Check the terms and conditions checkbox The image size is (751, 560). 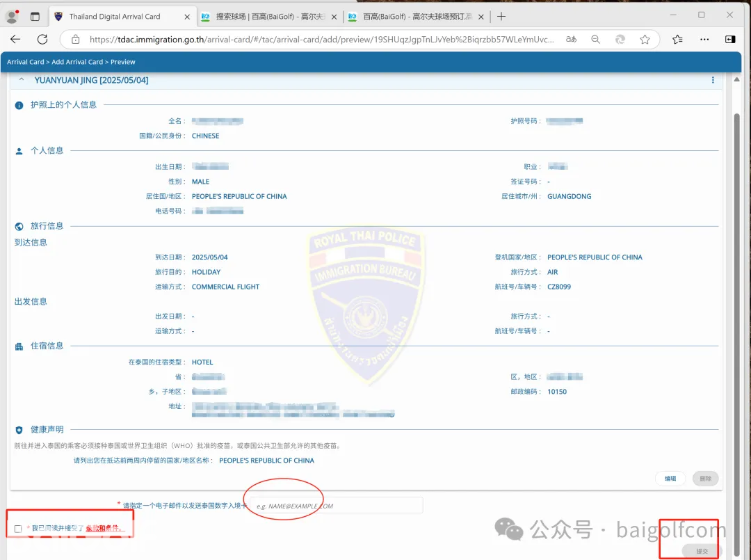[x=18, y=529]
